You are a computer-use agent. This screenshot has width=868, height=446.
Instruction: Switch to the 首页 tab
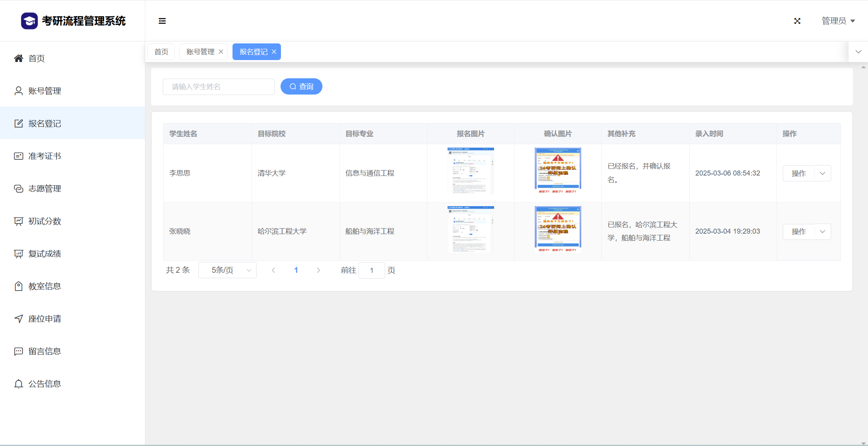161,52
